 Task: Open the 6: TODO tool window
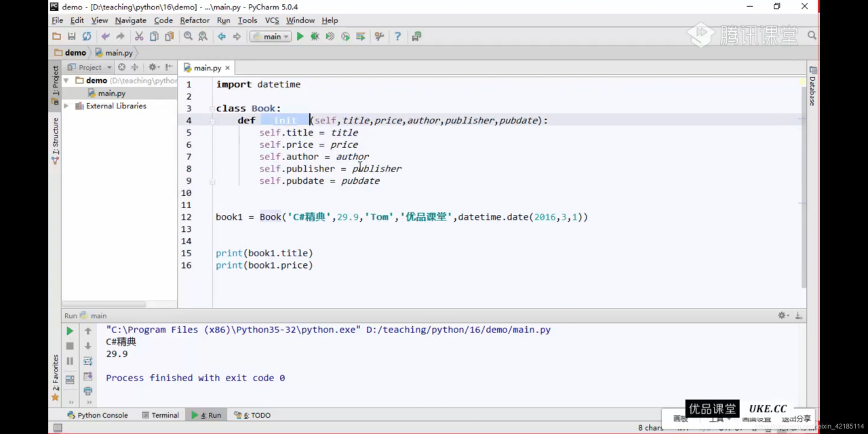[x=252, y=415]
